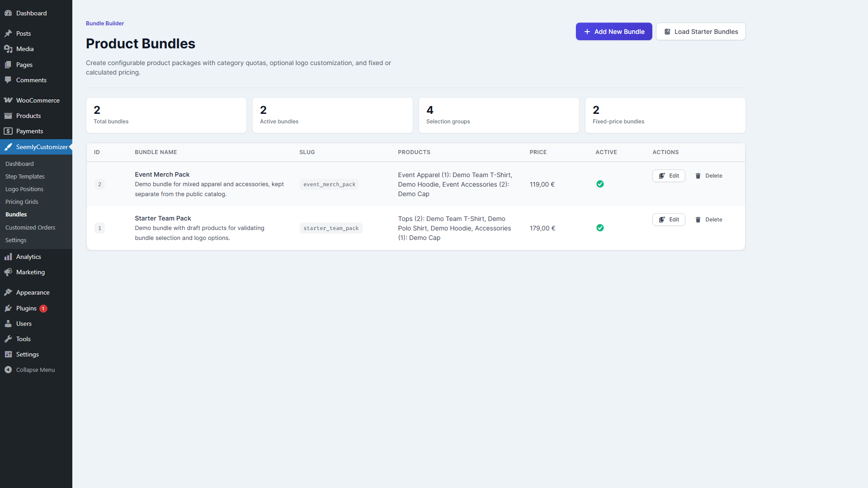The image size is (868, 488).
Task: Click the Starter Team Pack bundle name
Action: tap(163, 218)
